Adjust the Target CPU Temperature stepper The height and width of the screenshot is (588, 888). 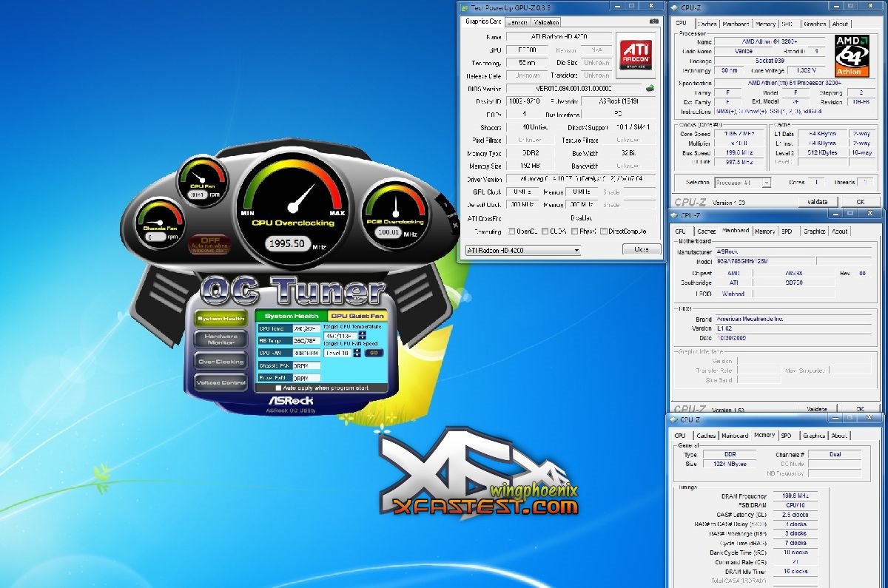pyautogui.click(x=362, y=336)
